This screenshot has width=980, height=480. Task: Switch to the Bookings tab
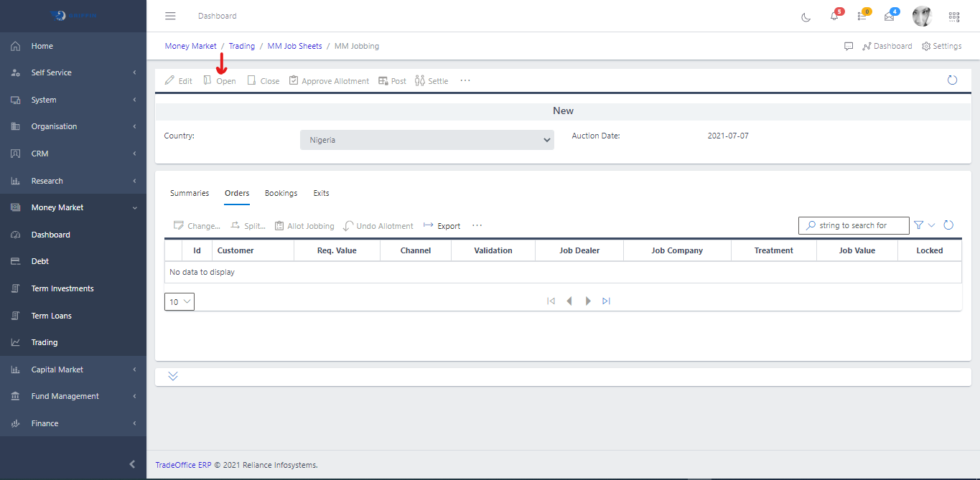pyautogui.click(x=281, y=192)
